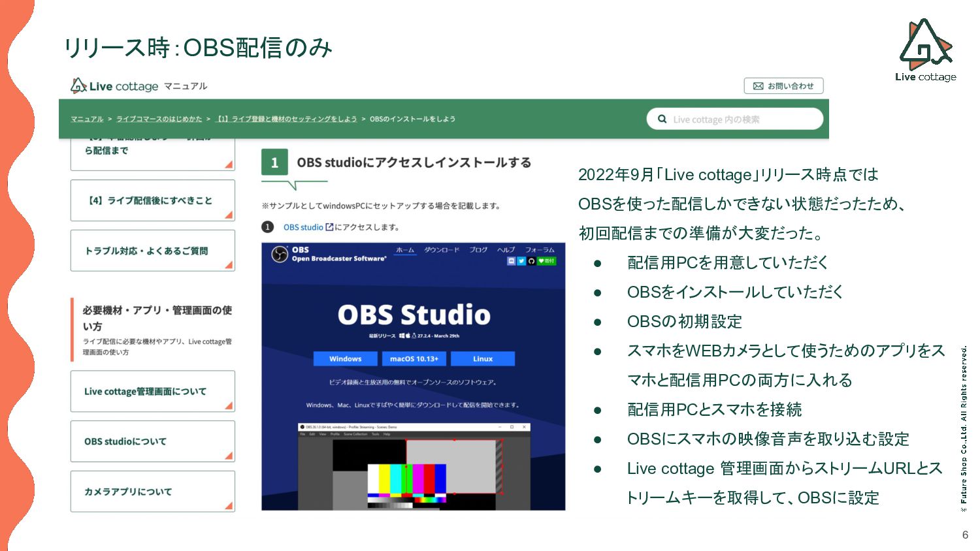
Task: Expand the corner arrow on OBS studioについて
Action: 229,456
